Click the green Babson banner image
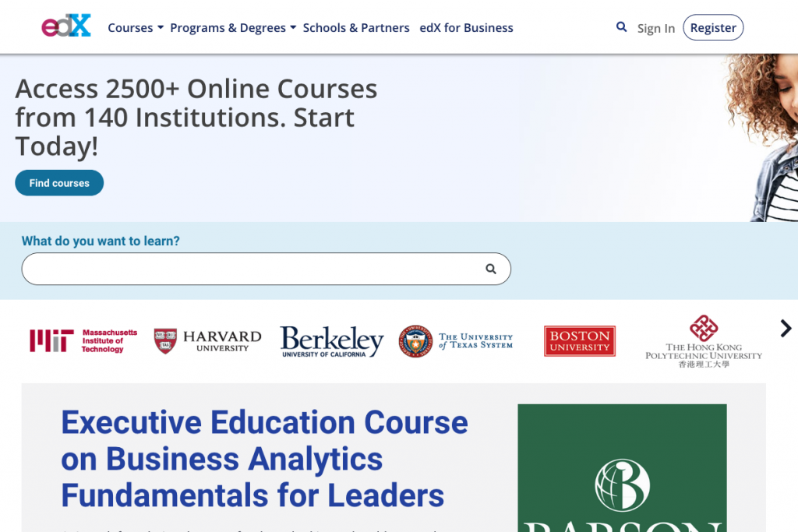Screen dimensions: 798x532 622,468
